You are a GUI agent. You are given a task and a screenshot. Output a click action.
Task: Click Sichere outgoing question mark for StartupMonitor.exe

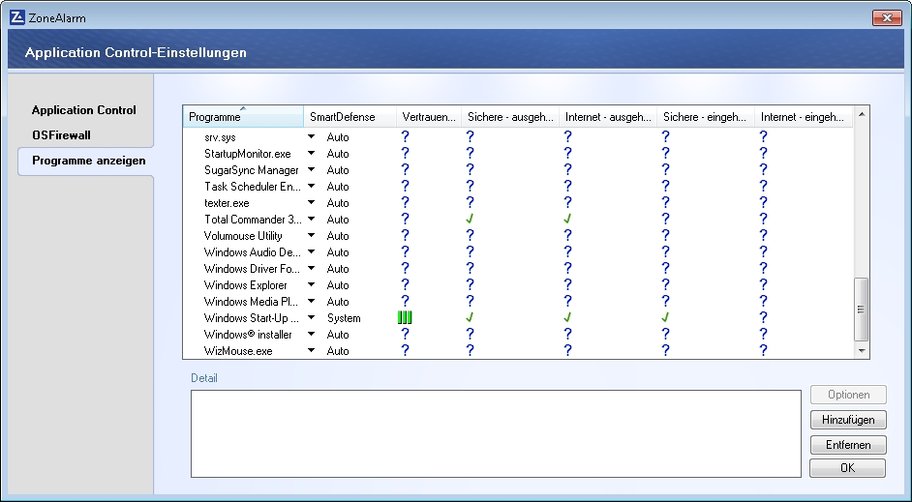pos(469,153)
